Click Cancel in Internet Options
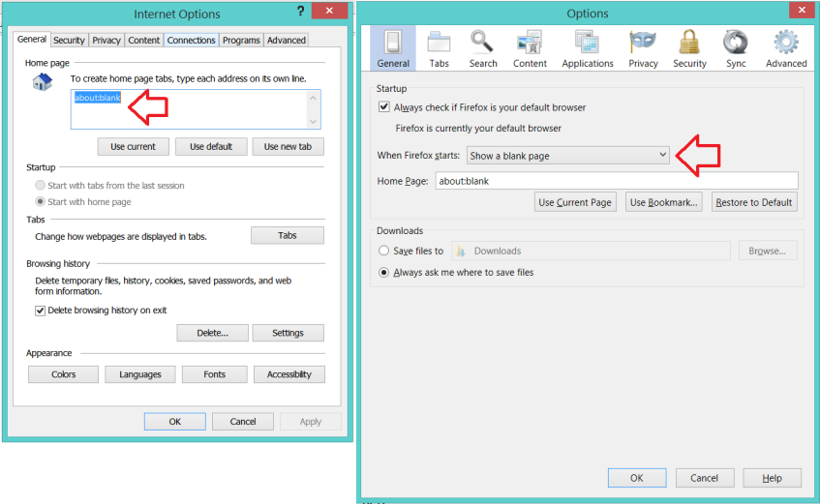 click(x=243, y=422)
